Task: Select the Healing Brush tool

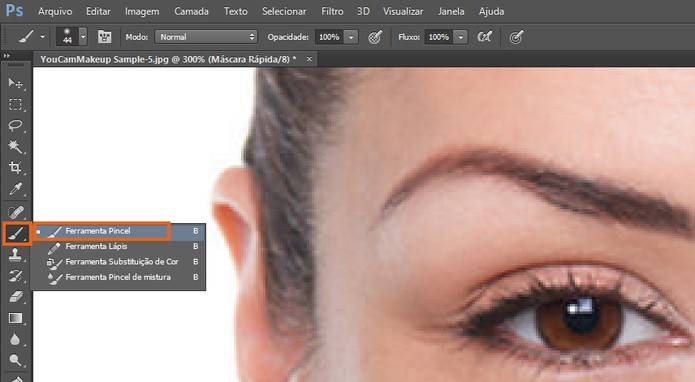Action: point(16,212)
